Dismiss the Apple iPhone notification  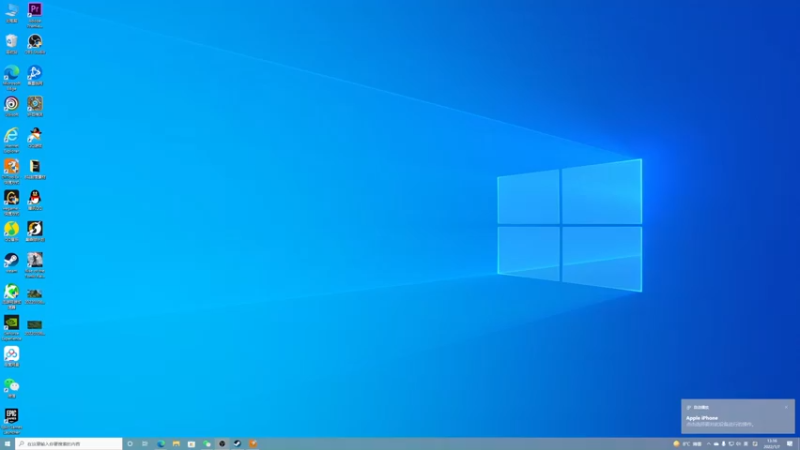point(786,407)
